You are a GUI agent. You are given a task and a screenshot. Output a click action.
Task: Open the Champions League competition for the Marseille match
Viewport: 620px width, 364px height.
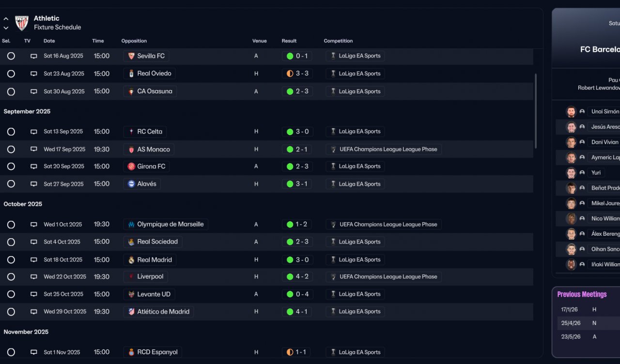pyautogui.click(x=384, y=225)
